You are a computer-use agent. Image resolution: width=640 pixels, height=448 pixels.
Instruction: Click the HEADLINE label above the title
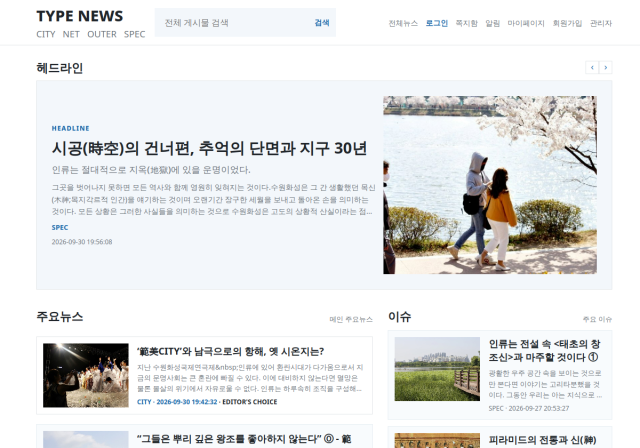(71, 128)
